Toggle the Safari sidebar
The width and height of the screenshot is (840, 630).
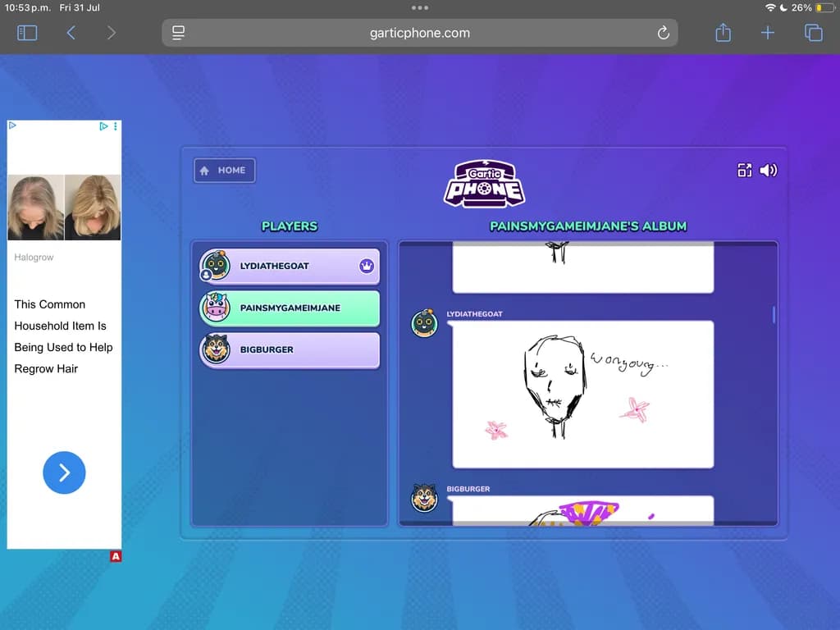tap(27, 33)
